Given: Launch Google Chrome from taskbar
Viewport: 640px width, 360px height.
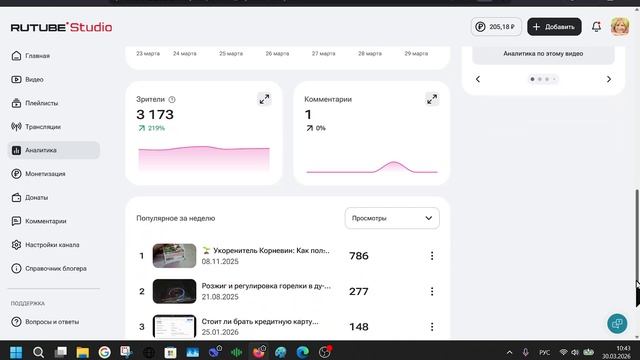Looking at the screenshot, I should point(104,352).
